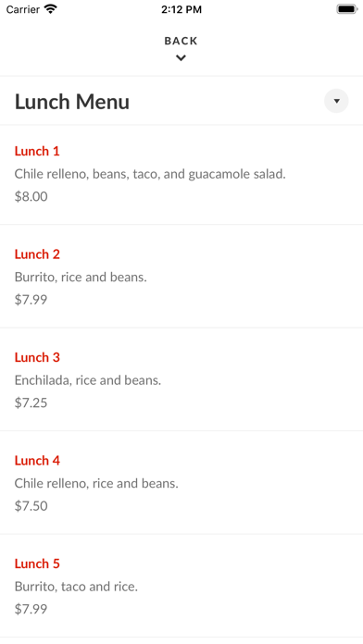Tap the $8.00 price for Lunch 1

pyautogui.click(x=31, y=196)
